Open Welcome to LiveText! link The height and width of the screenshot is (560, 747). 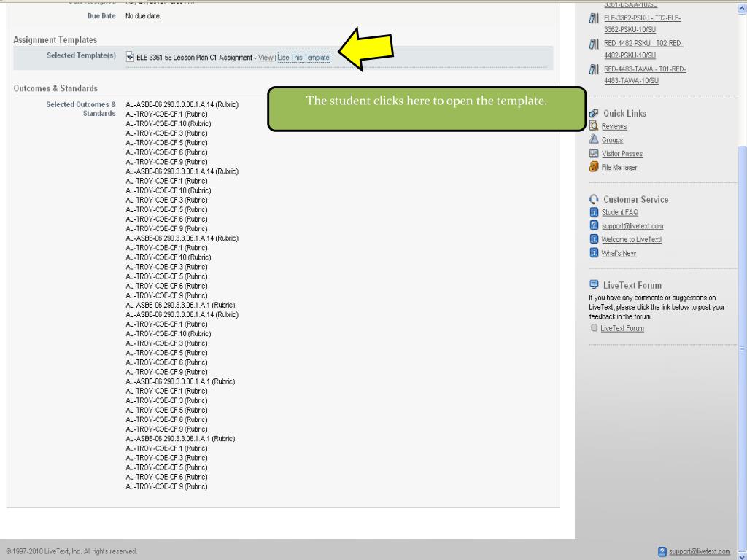point(631,239)
